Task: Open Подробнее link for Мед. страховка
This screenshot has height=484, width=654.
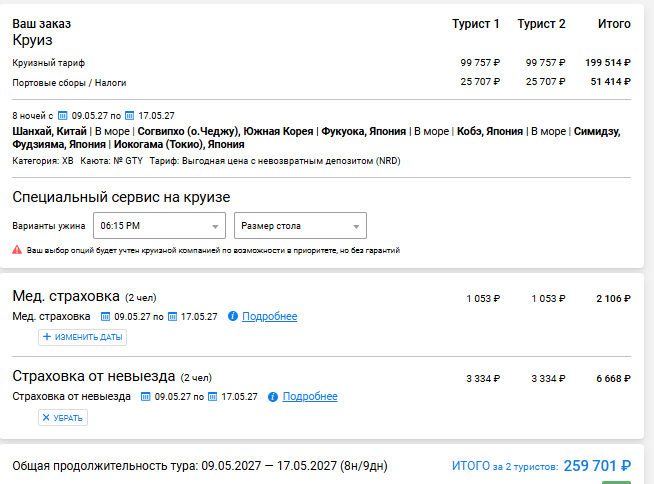Action: pyautogui.click(x=269, y=317)
